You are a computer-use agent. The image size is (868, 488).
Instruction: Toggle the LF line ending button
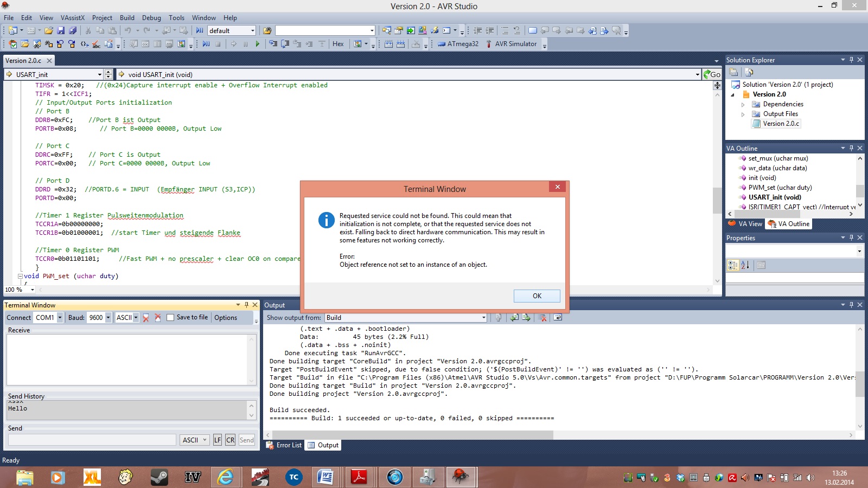217,440
